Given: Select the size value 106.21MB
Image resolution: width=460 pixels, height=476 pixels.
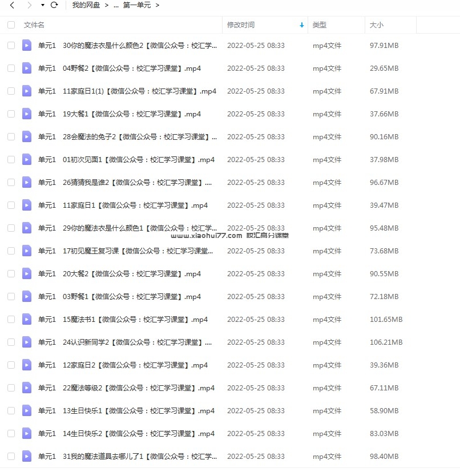Looking at the screenshot, I should click(386, 342).
